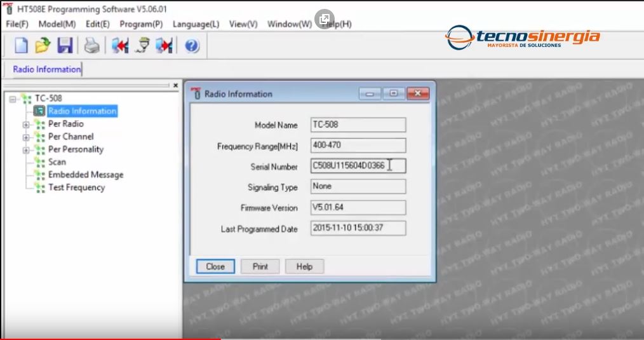
Task: Open the Edit(E) menu
Action: (98, 24)
